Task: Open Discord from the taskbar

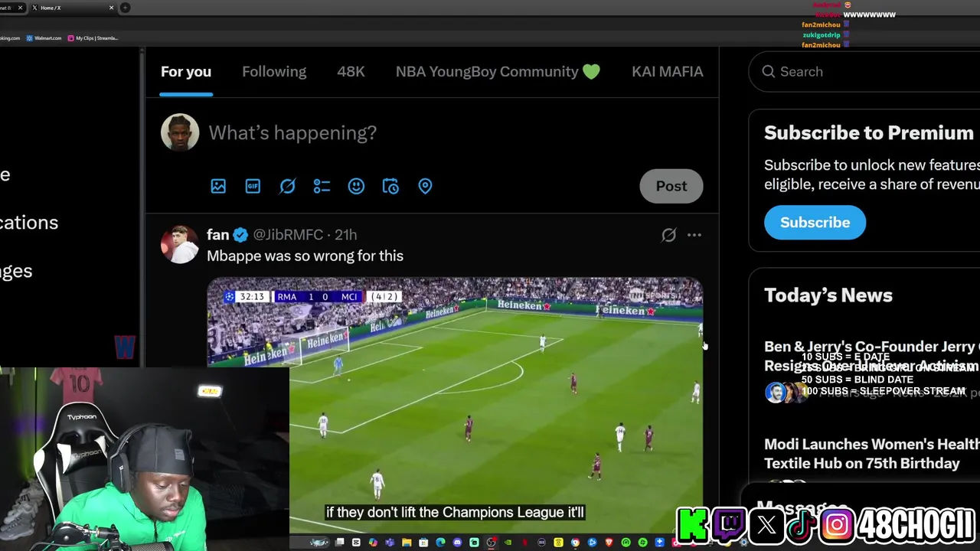Action: (x=457, y=543)
